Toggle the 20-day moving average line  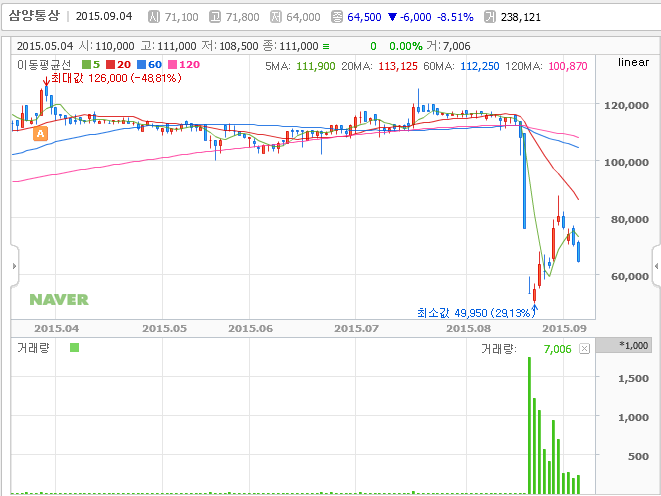click(x=118, y=64)
